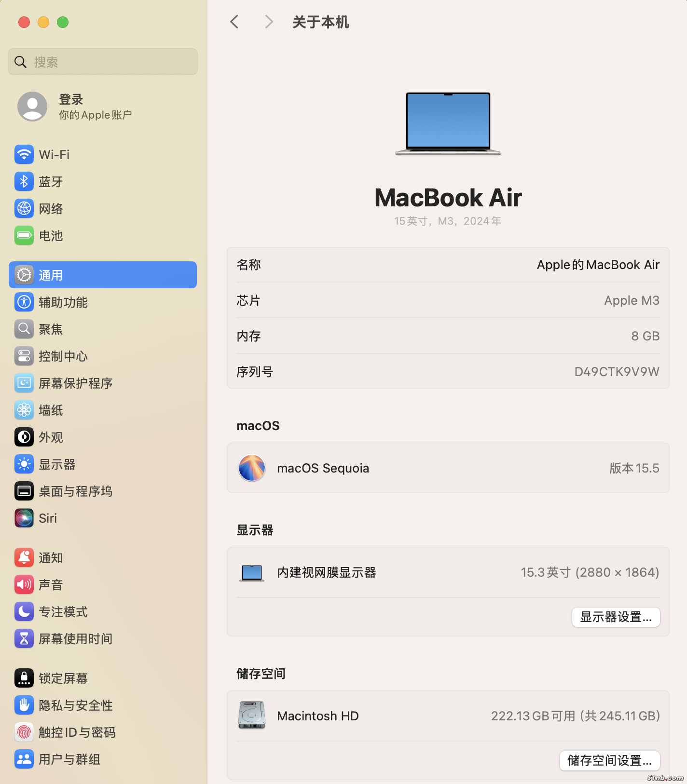
Task: Click the MacBook Air laptop image
Action: tap(448, 123)
